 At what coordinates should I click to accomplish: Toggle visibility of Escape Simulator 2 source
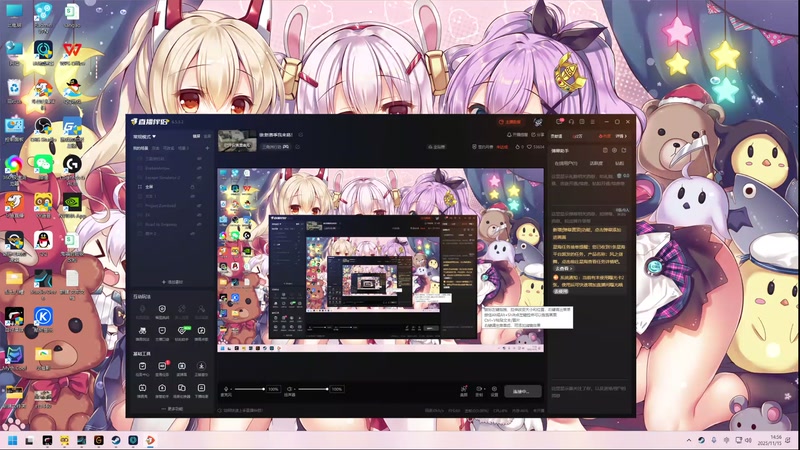[199, 178]
